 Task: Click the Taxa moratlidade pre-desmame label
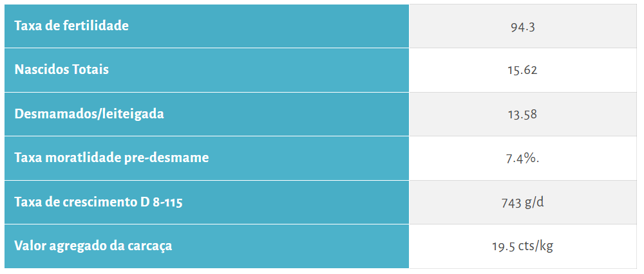[111, 158]
